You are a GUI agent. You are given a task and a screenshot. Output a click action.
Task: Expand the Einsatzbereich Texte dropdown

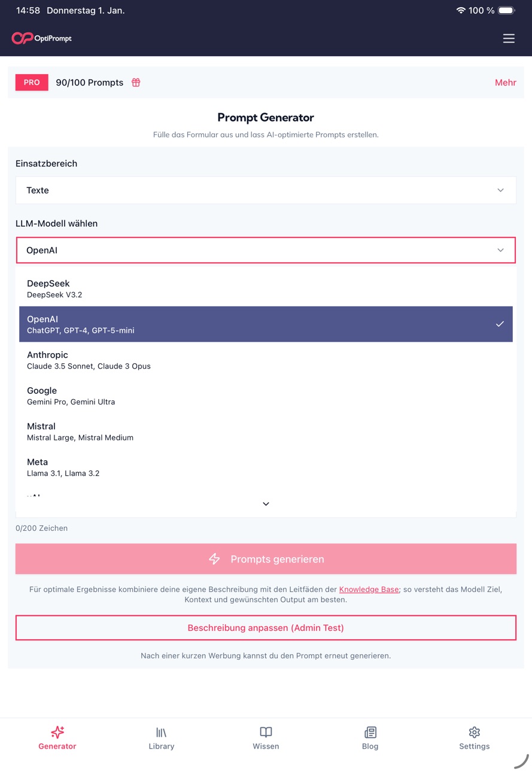266,190
